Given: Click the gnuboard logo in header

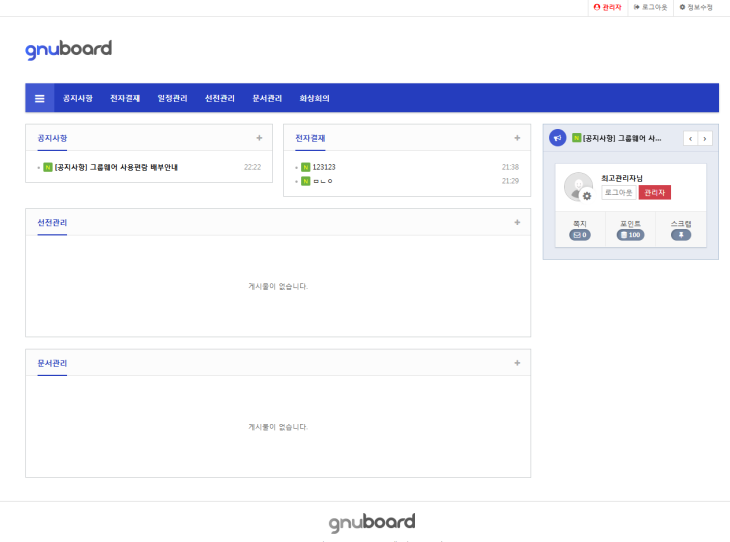Looking at the screenshot, I should (x=68, y=49).
